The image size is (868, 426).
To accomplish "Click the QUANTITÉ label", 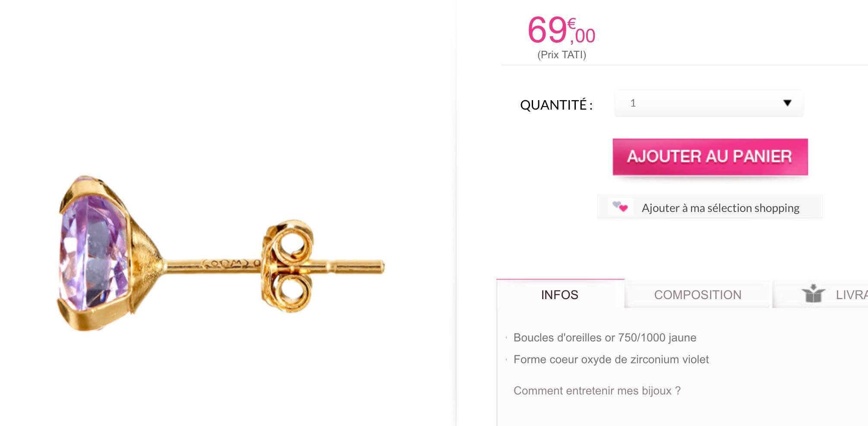I will tap(556, 105).
